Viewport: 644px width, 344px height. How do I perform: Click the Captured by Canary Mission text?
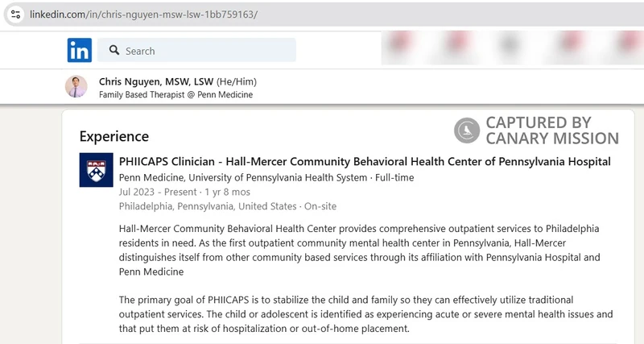551,131
